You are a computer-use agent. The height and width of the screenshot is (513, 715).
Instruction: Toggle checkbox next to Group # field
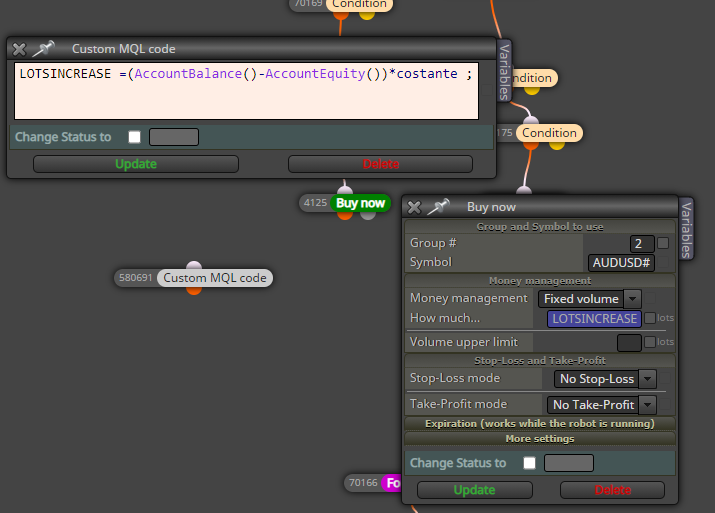[663, 243]
